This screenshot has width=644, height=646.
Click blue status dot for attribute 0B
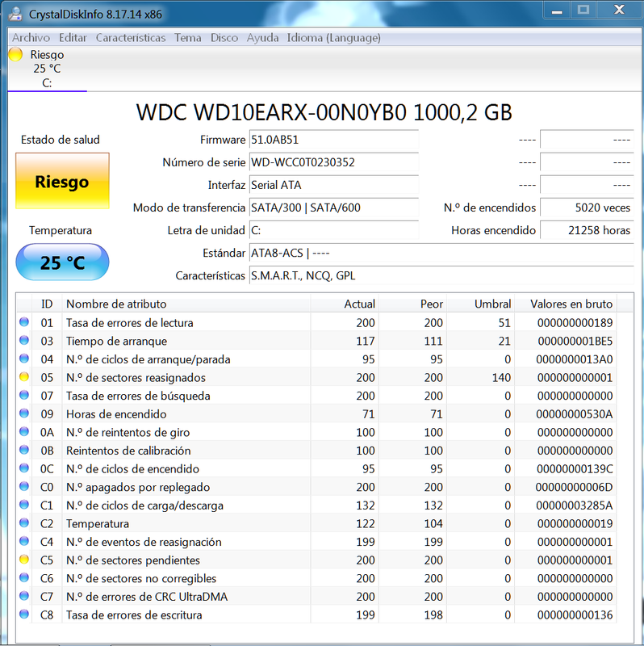point(24,450)
